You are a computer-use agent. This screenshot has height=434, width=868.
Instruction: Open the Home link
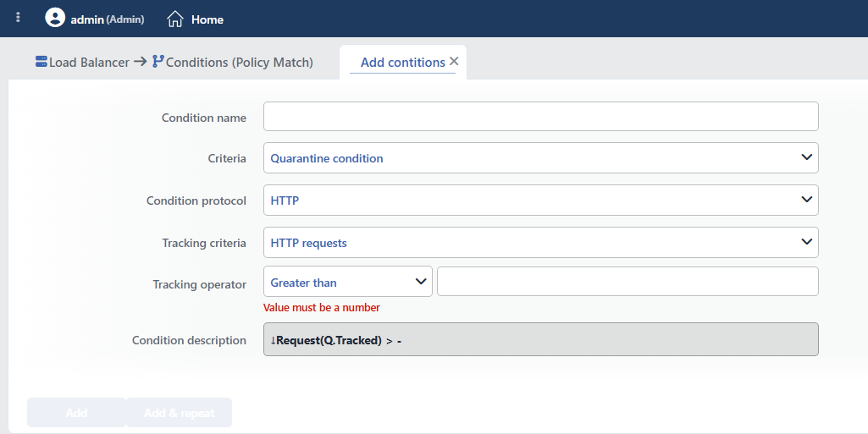click(207, 19)
